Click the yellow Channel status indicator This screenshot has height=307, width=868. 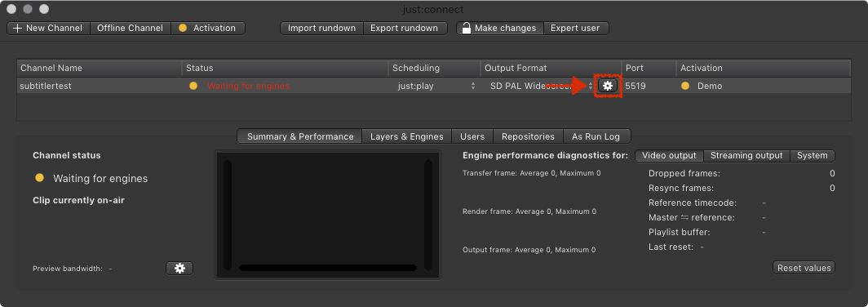click(39, 178)
